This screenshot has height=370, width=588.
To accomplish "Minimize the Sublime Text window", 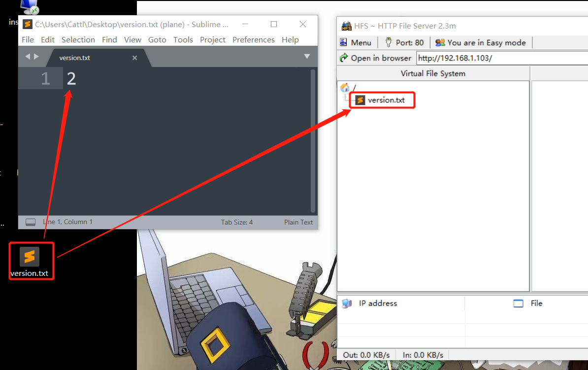I will pos(245,24).
